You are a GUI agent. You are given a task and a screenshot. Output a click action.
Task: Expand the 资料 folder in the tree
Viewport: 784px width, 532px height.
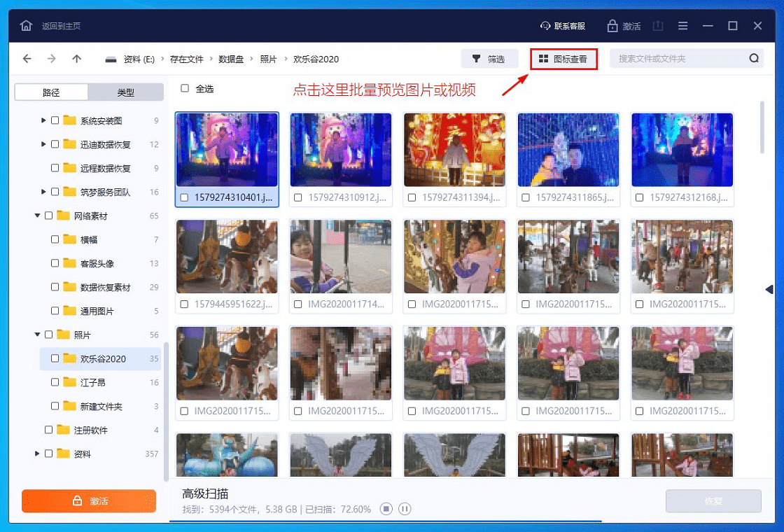click(37, 454)
